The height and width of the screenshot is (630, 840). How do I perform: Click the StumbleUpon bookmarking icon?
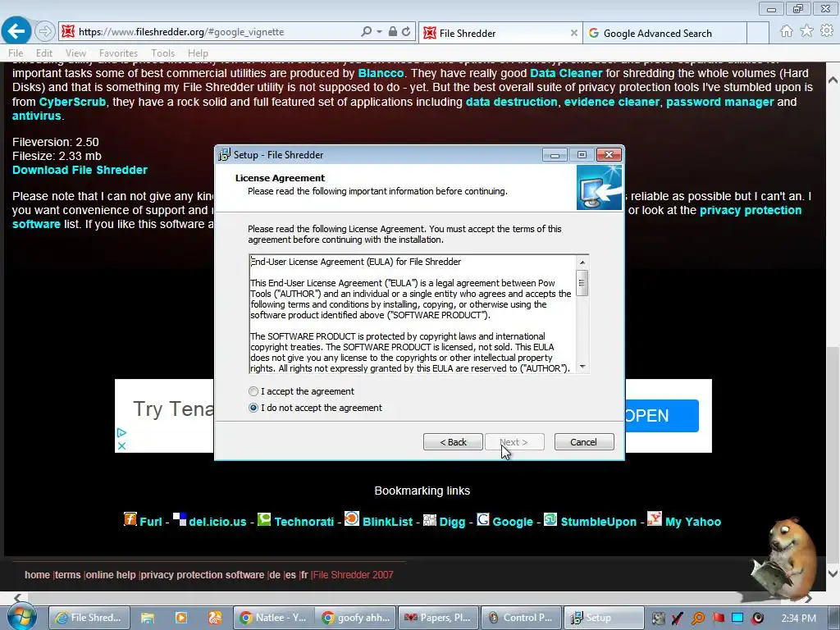coord(550,519)
